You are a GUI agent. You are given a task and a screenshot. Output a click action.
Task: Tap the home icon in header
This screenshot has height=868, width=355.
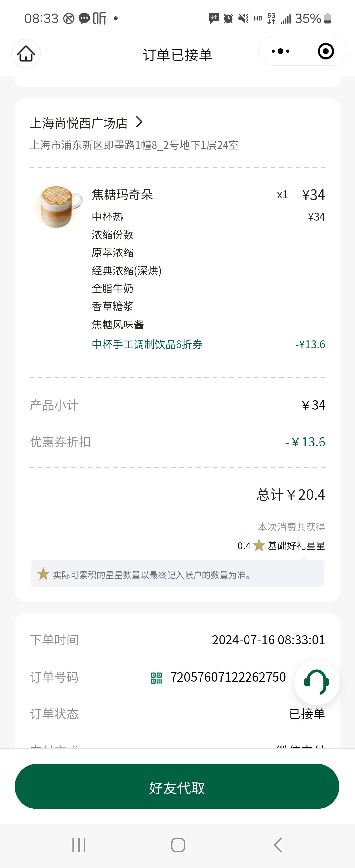pos(26,54)
